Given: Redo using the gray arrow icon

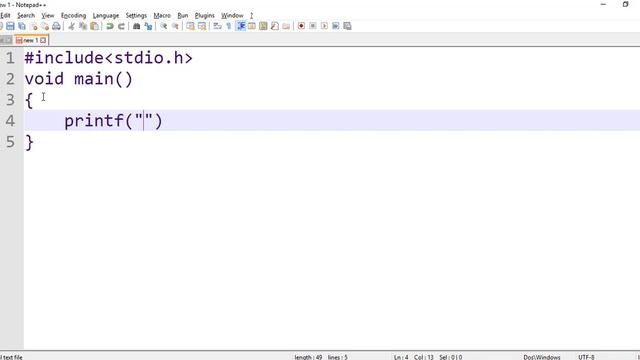Looking at the screenshot, I should (x=121, y=26).
